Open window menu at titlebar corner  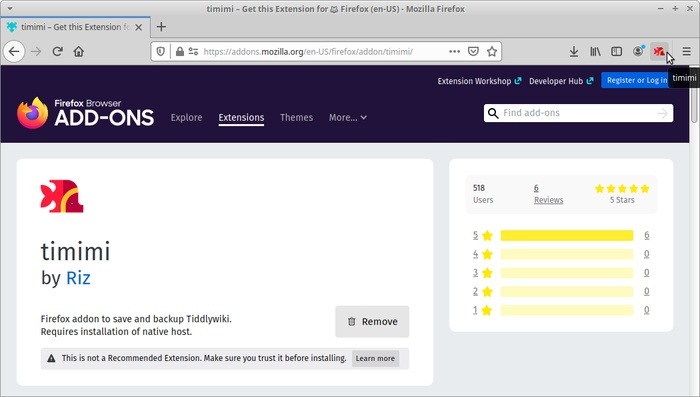click(x=10, y=8)
